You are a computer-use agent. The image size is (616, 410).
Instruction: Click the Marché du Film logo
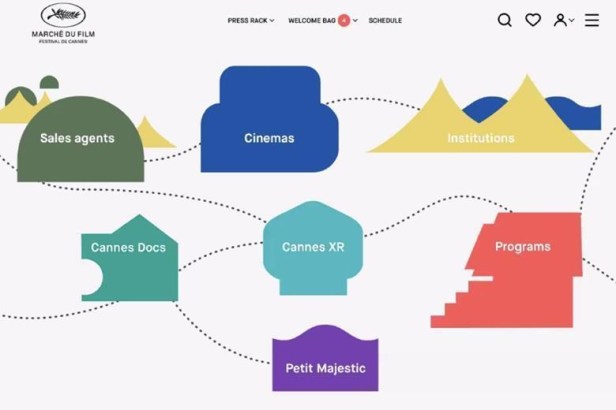[62, 22]
